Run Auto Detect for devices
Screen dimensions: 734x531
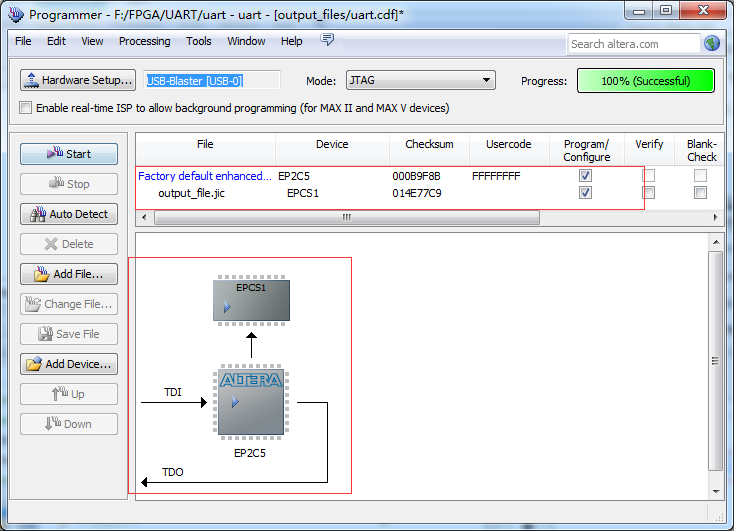pyautogui.click(x=69, y=214)
